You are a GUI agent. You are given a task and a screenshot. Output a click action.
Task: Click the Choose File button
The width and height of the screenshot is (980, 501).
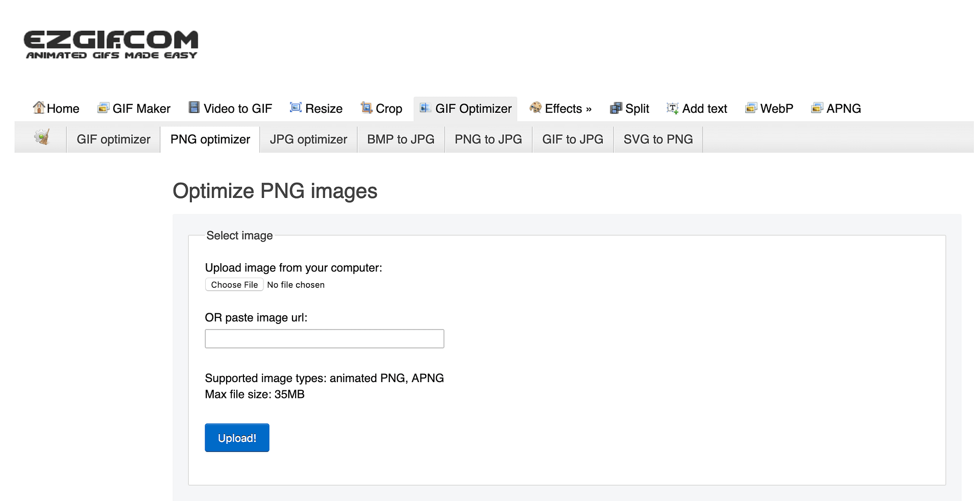click(234, 285)
